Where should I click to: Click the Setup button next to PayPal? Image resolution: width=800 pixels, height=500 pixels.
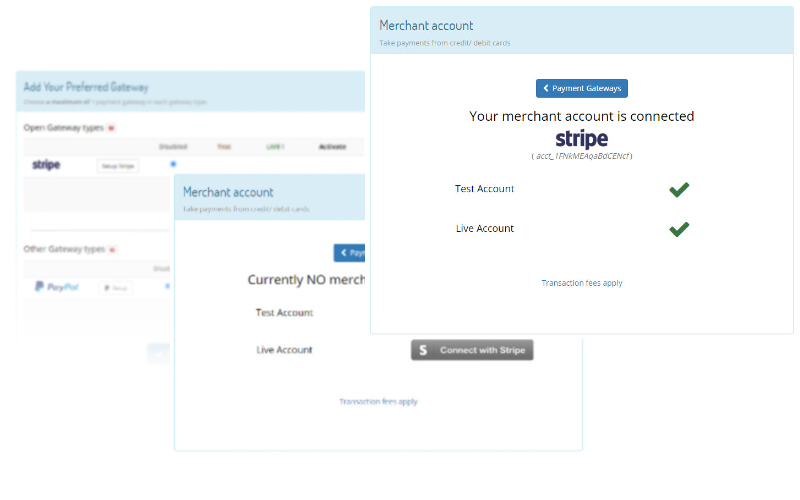pyautogui.click(x=117, y=287)
